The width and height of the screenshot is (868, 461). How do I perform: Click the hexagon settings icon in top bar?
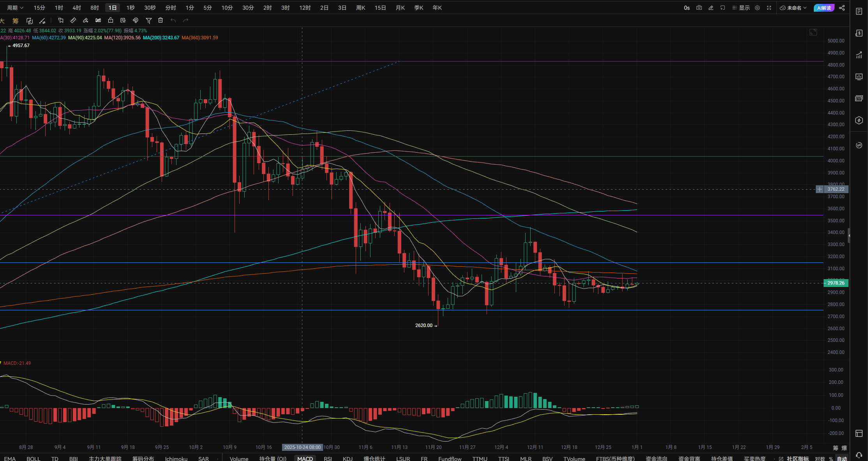[757, 8]
